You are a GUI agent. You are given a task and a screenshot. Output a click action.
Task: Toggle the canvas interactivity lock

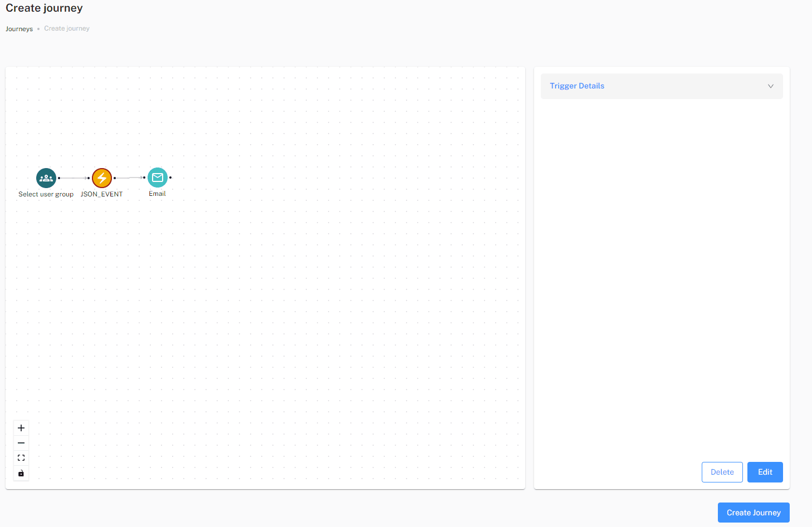21,473
